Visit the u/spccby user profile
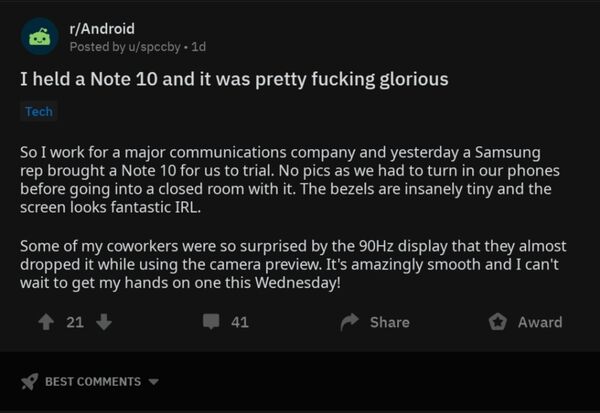Viewport: 600px width, 413px height. point(144,47)
